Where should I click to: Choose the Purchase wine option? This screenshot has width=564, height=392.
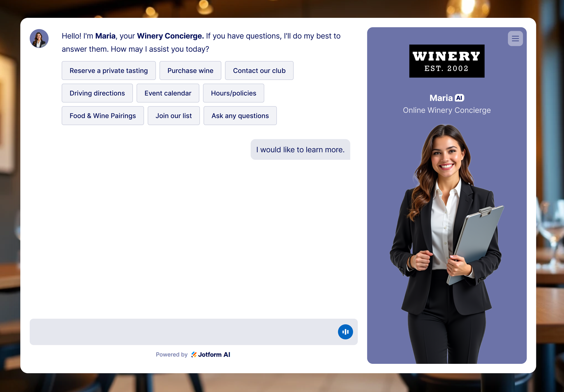point(190,71)
